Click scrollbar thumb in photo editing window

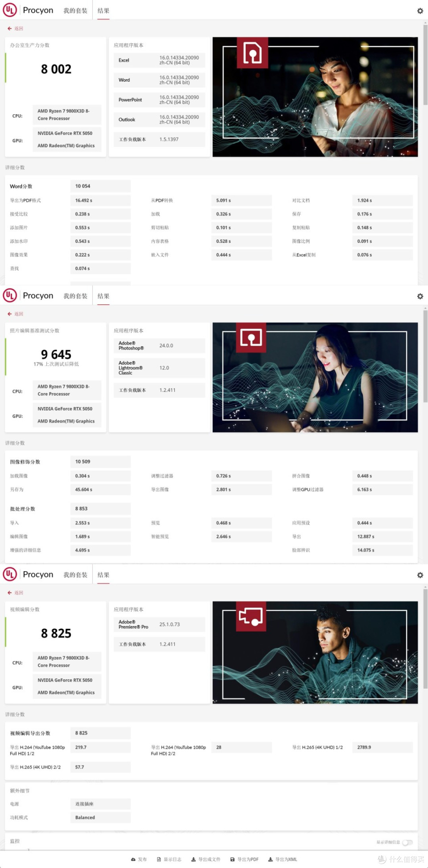tap(425, 356)
